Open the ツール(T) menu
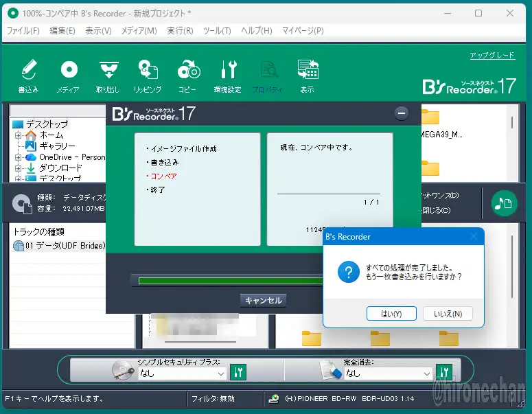Viewport: 532px width, 414px height. pyautogui.click(x=217, y=31)
